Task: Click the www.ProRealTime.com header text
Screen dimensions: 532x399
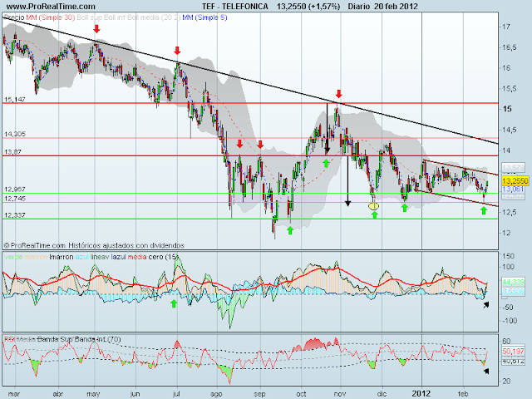Action: click(x=51, y=6)
